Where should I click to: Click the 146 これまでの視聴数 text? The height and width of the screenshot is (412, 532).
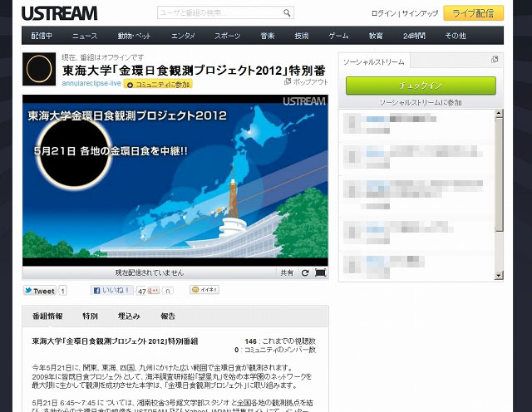(280, 341)
